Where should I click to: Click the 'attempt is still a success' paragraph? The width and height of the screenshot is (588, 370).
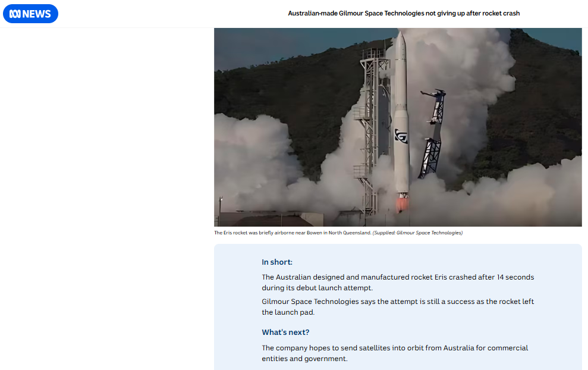(x=398, y=306)
